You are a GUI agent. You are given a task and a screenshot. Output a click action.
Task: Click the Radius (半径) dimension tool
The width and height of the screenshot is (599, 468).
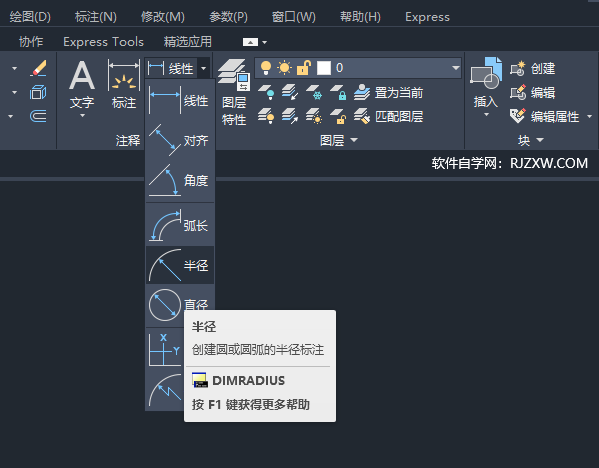pos(180,265)
